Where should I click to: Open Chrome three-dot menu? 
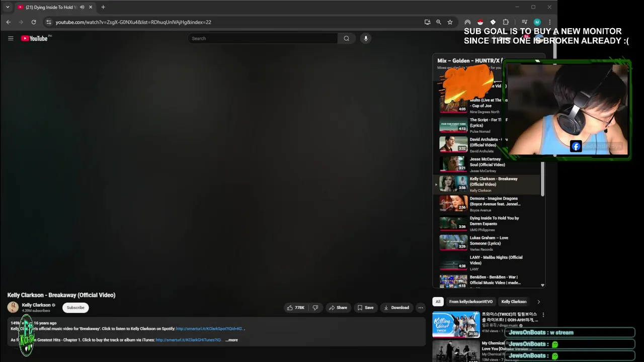[549, 22]
